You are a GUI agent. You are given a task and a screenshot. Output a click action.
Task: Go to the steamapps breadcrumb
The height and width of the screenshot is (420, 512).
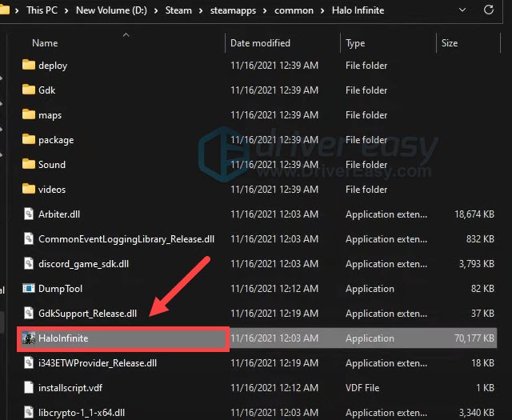click(233, 10)
